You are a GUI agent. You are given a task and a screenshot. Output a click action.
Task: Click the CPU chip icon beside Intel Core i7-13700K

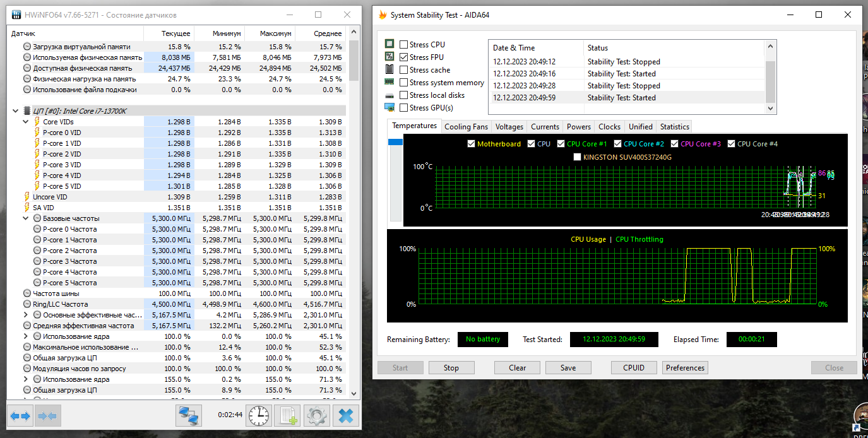pyautogui.click(x=27, y=111)
